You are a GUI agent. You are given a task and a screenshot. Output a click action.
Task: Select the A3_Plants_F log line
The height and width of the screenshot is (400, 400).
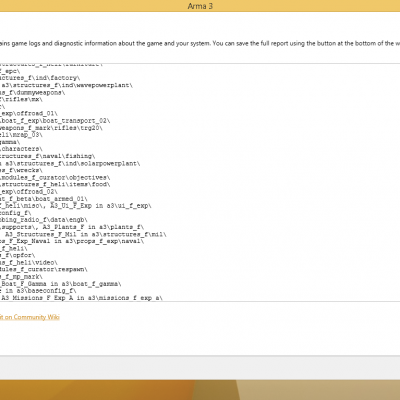pos(72,227)
